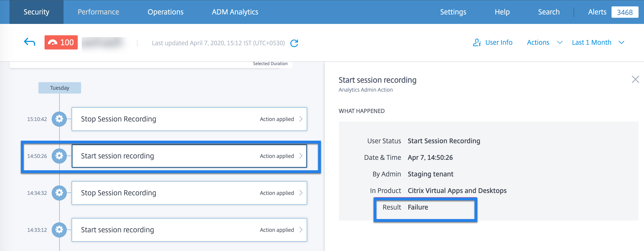Switch to the Performance tab
The height and width of the screenshot is (251, 644).
[x=98, y=12]
